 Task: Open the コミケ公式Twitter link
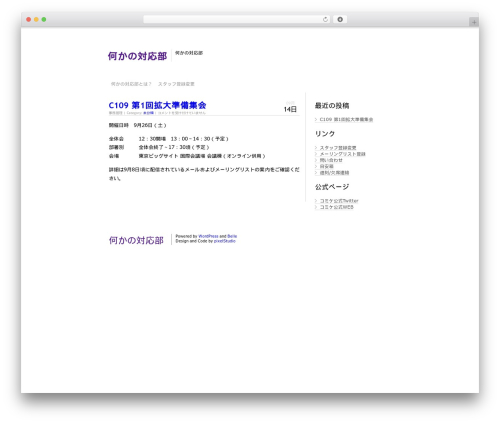339,201
